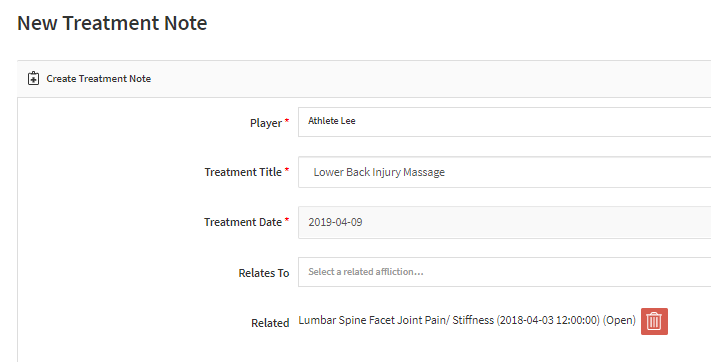The height and width of the screenshot is (362, 711).
Task: Click the New Treatment Note heading
Action: pyautogui.click(x=112, y=23)
